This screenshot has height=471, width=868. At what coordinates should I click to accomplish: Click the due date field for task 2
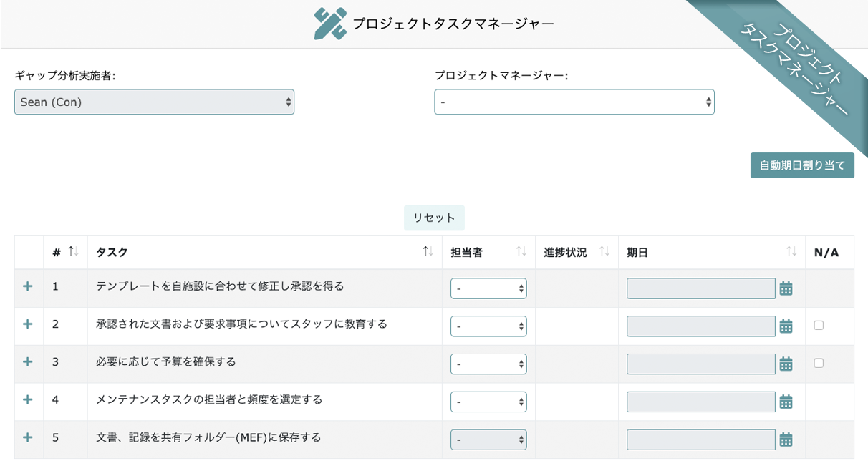click(700, 326)
